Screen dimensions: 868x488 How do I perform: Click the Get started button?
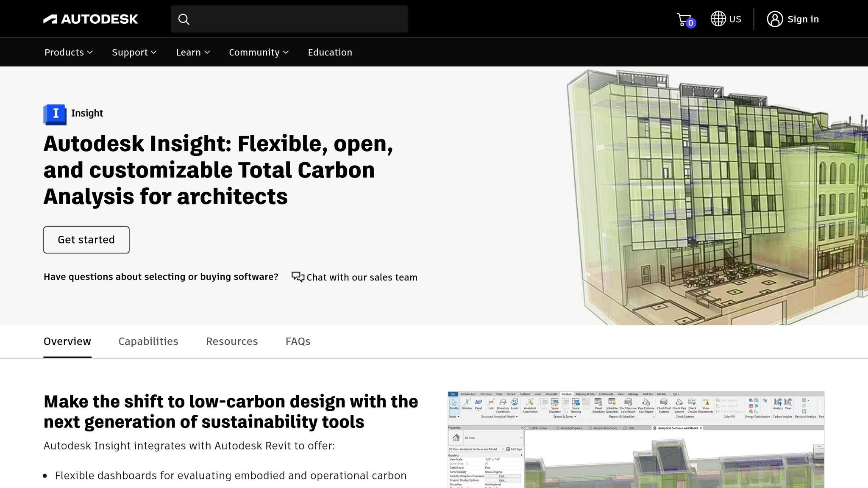tap(86, 240)
